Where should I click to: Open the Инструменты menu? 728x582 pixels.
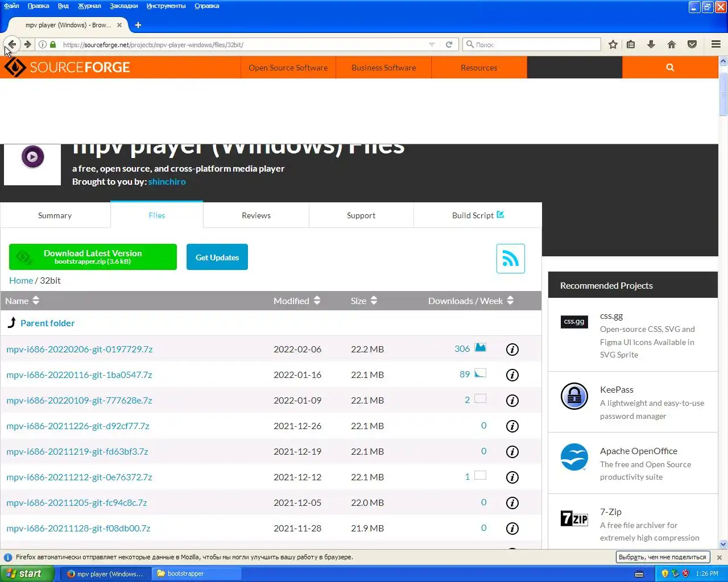(x=166, y=6)
